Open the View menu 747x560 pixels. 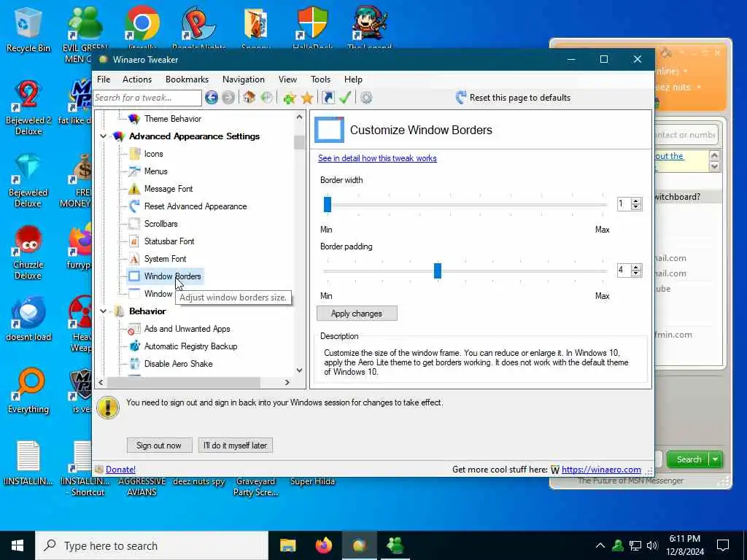tap(287, 79)
